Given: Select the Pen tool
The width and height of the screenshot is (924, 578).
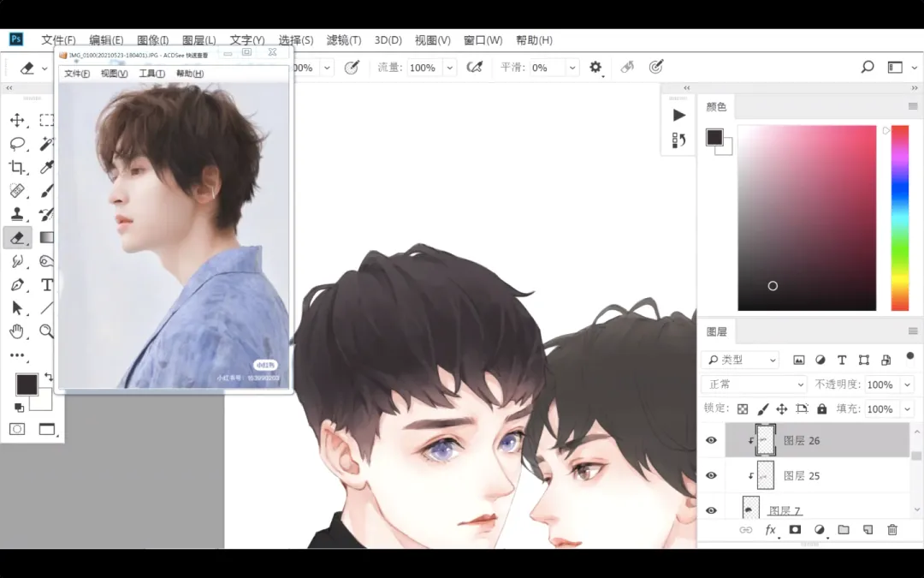Looking at the screenshot, I should (x=17, y=284).
